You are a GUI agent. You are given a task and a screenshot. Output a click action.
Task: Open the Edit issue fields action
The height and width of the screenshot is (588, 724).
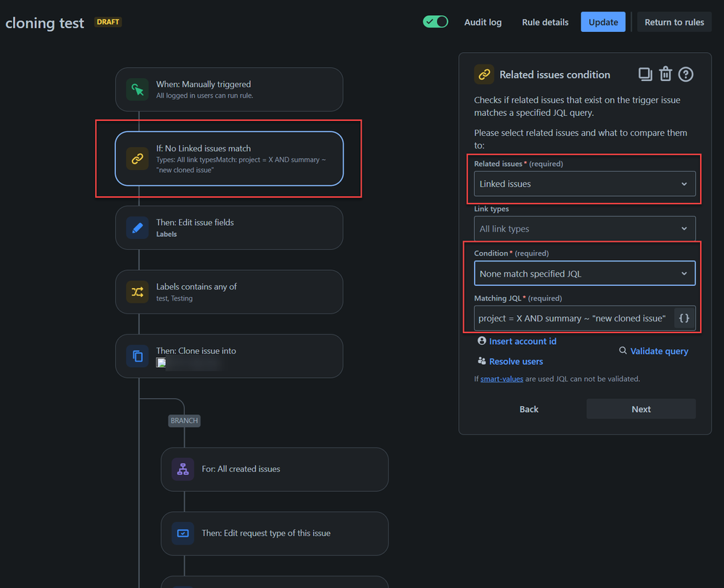pos(229,228)
